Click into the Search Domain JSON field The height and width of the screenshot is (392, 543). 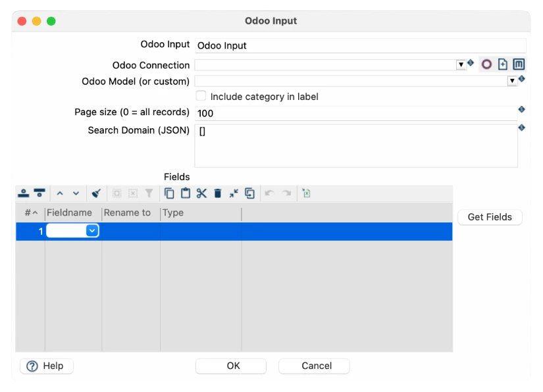[x=355, y=145]
